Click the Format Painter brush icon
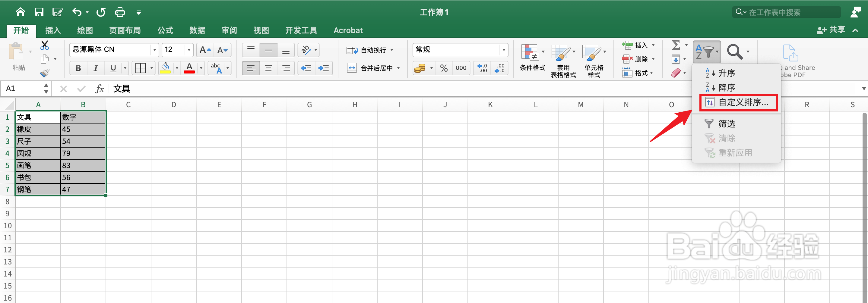Viewport: 868px width, 303px height. coord(44,73)
